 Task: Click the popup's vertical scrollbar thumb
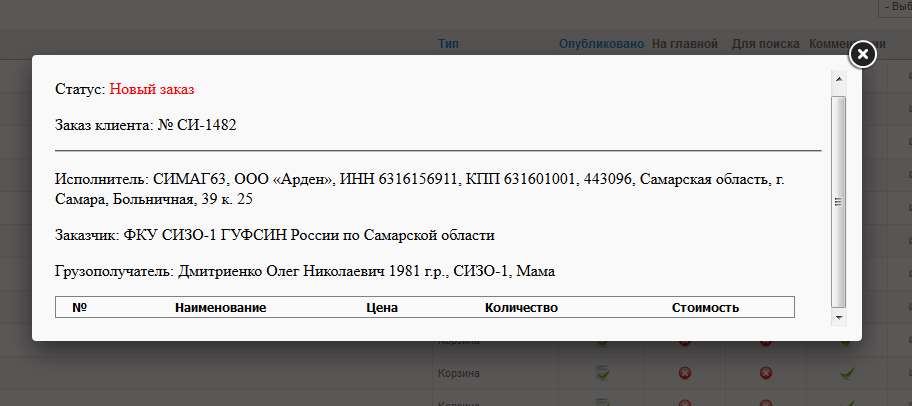click(x=839, y=200)
